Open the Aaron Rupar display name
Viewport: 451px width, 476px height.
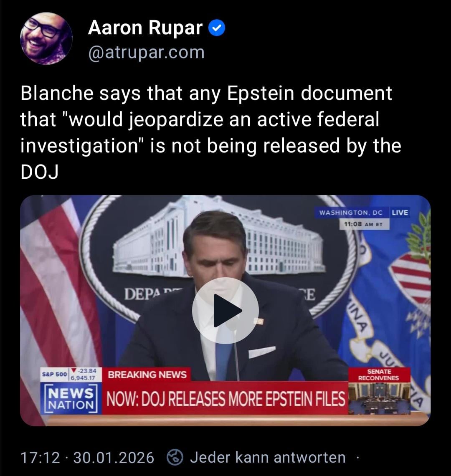pyautogui.click(x=145, y=28)
